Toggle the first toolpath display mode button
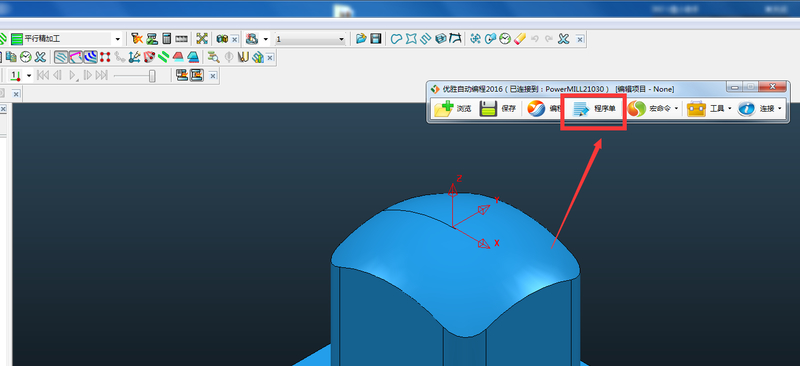This screenshot has width=800, height=366. coord(61,57)
